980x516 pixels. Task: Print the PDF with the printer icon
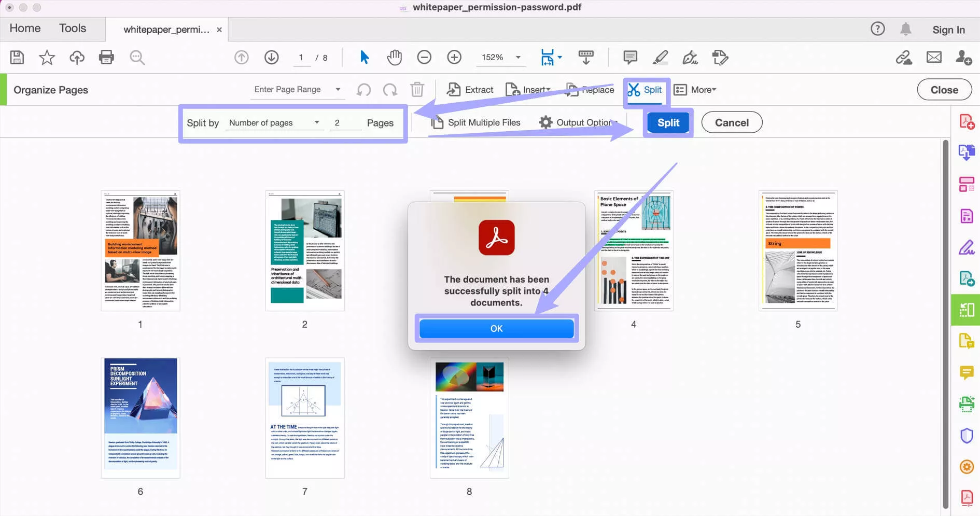pos(106,58)
